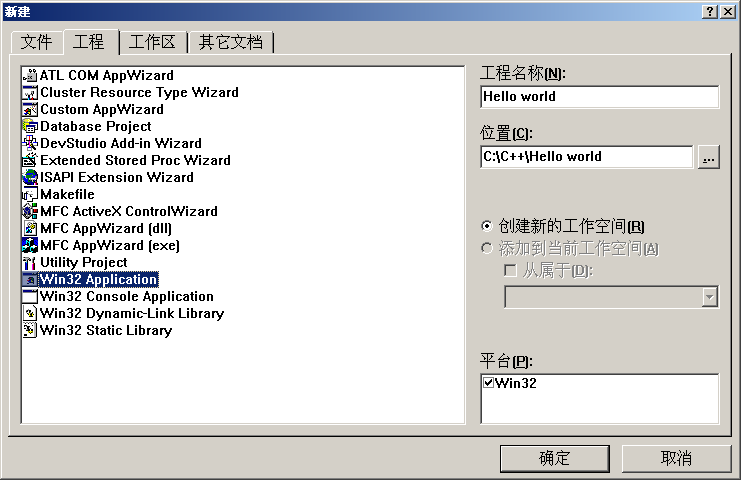Click the Makefile project icon
This screenshot has height=480, width=741.
(x=30, y=195)
